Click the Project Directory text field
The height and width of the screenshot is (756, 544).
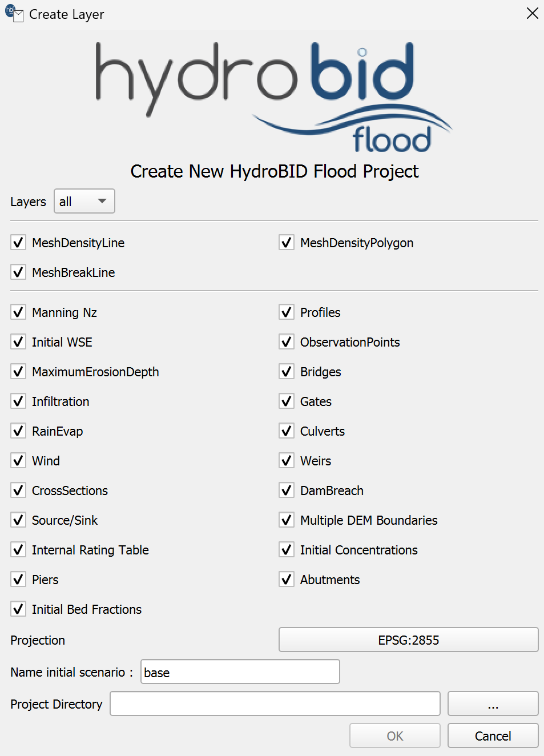pyautogui.click(x=275, y=704)
